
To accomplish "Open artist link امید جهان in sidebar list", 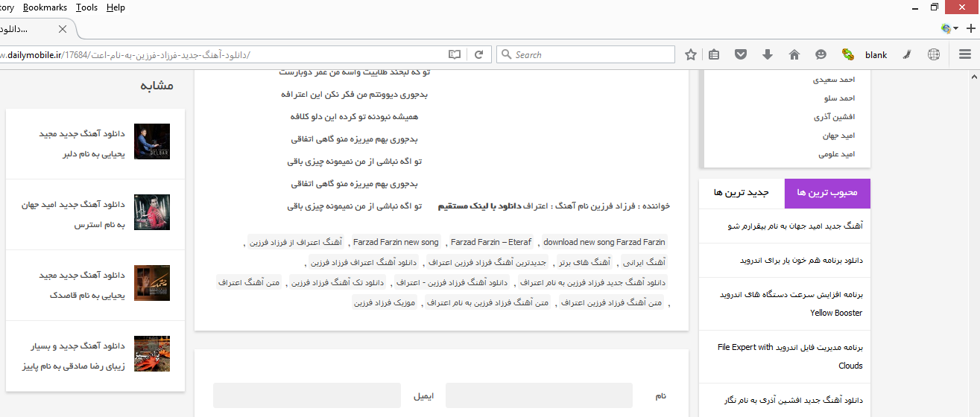I will (838, 136).
